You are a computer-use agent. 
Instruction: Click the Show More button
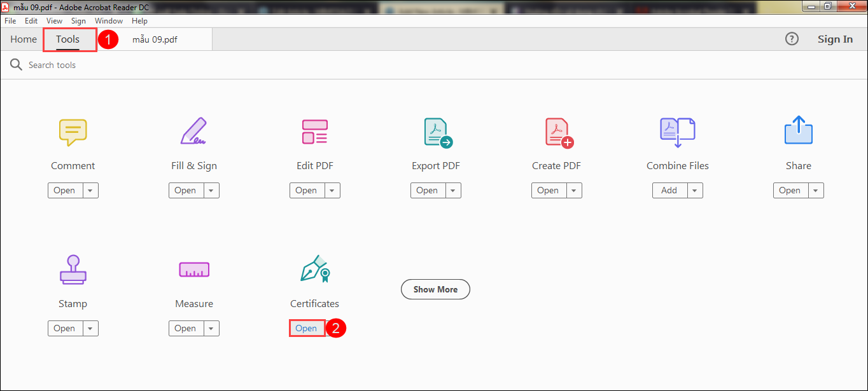435,289
